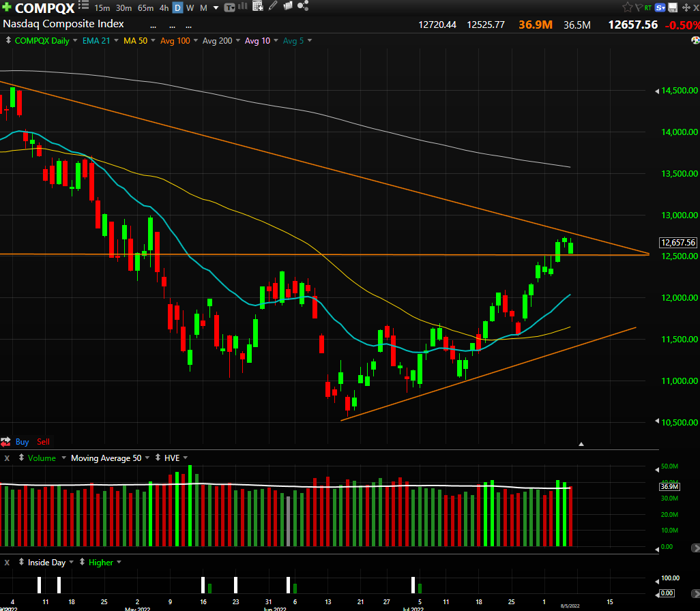Viewport: 700px width, 611px height.
Task: Toggle the flag icon for COMPQX
Action: pos(639,8)
